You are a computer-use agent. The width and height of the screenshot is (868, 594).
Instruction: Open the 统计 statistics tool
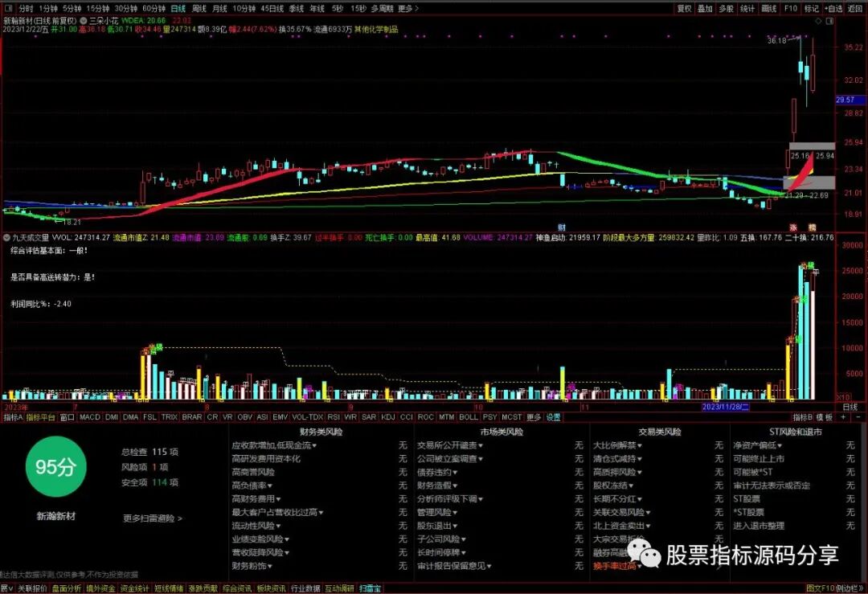[747, 8]
